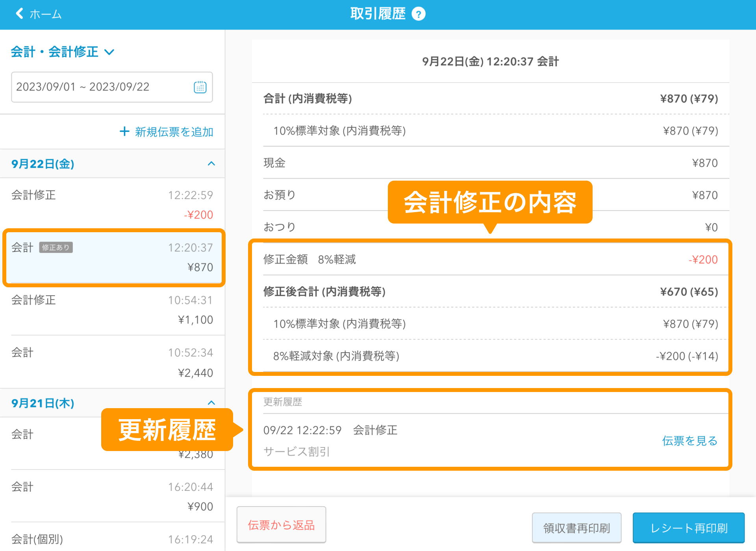Click the 修正あり badge

(56, 248)
